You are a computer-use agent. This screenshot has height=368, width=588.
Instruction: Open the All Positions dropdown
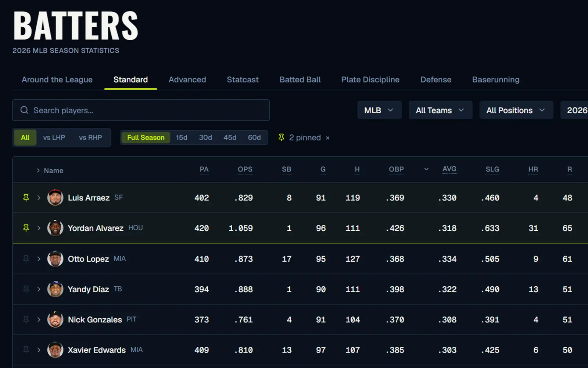tap(516, 110)
